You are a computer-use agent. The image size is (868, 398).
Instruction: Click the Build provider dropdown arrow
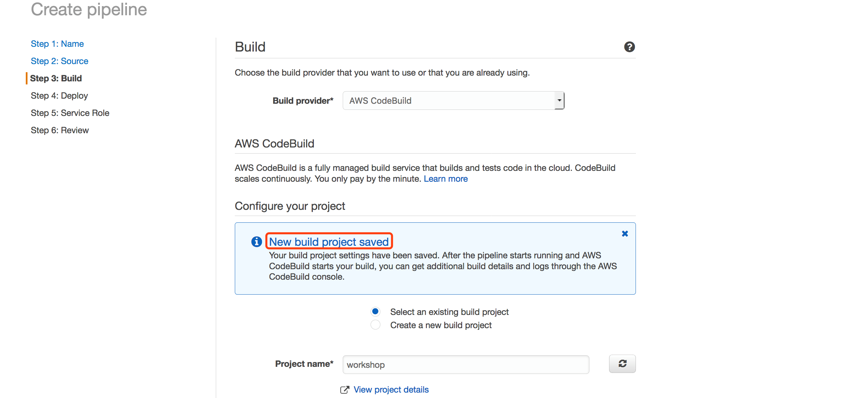pos(559,100)
